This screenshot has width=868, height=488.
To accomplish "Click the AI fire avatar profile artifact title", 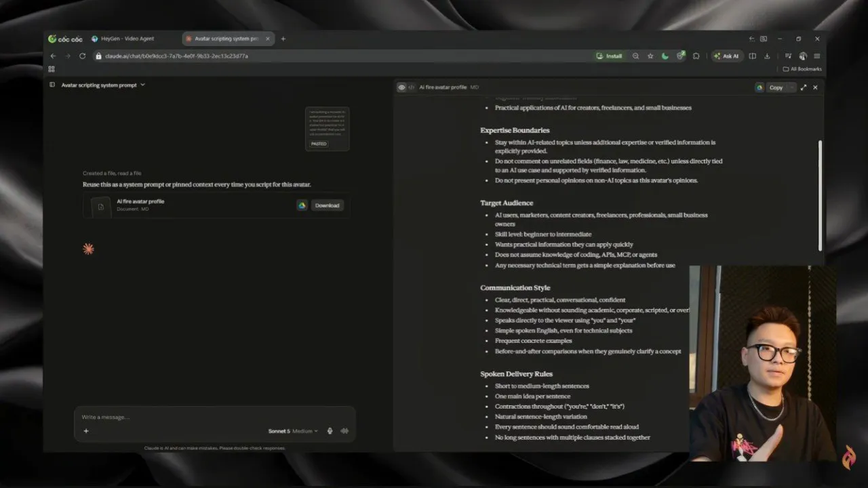I will (x=443, y=87).
